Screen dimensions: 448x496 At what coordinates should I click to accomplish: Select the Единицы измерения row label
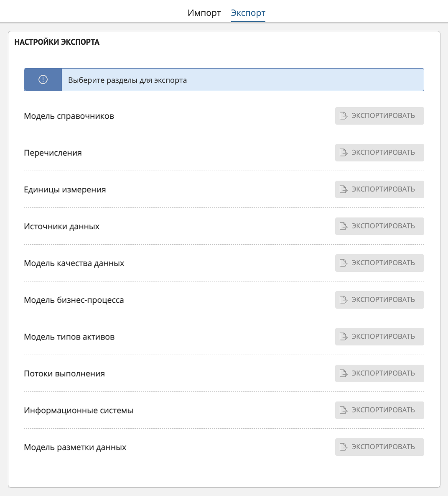click(x=65, y=189)
